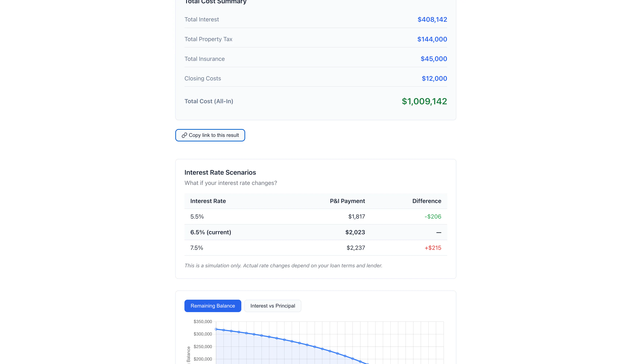Image resolution: width=632 pixels, height=364 pixels.
Task: Click the -$206 difference value
Action: coord(433,217)
